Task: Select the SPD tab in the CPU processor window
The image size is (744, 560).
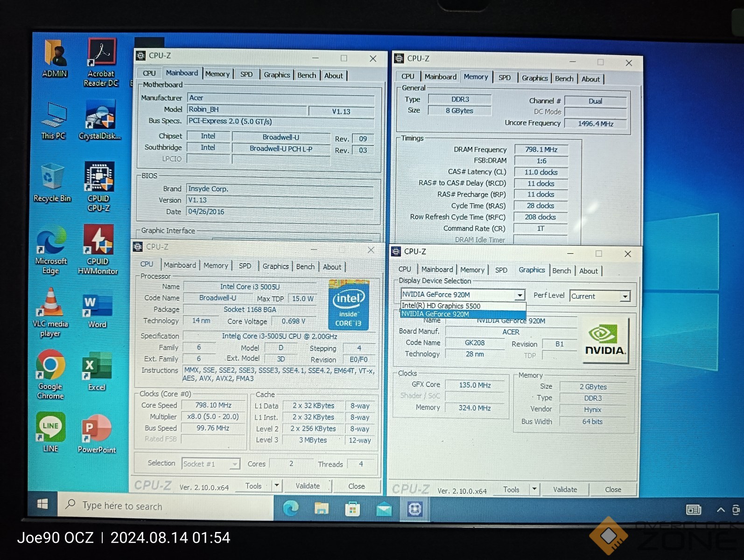Action: 245,266
